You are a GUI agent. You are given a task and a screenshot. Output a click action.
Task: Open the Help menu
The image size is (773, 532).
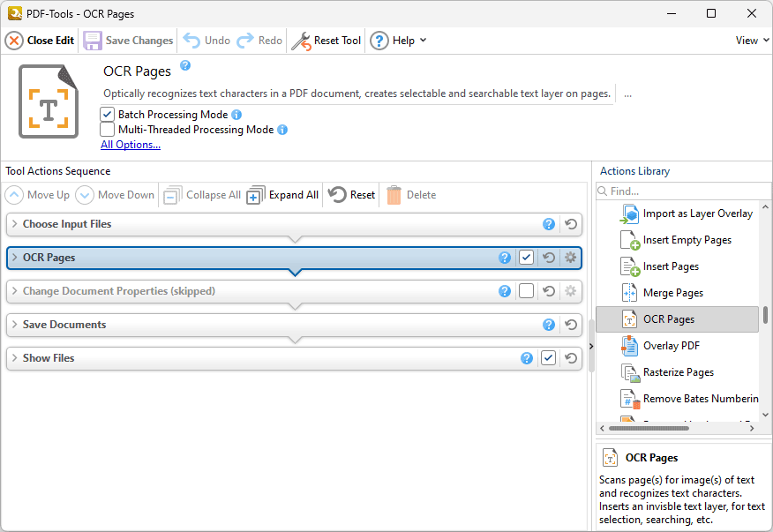[398, 41]
